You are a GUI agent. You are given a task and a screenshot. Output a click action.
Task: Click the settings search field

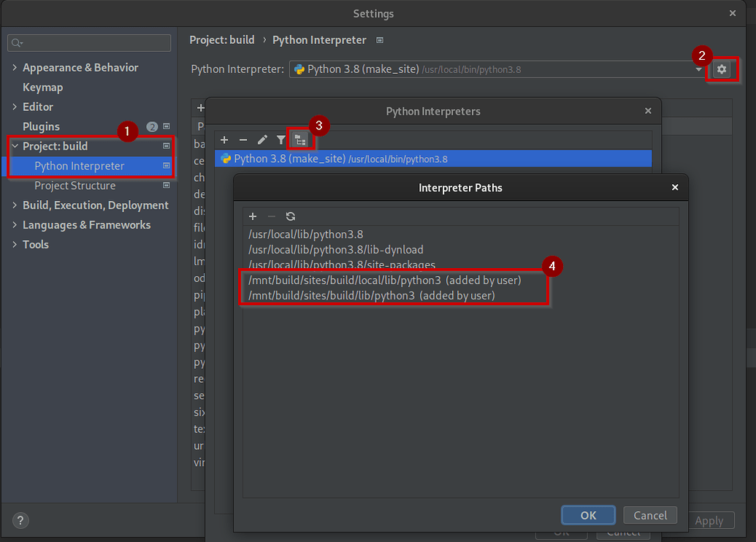[89, 43]
